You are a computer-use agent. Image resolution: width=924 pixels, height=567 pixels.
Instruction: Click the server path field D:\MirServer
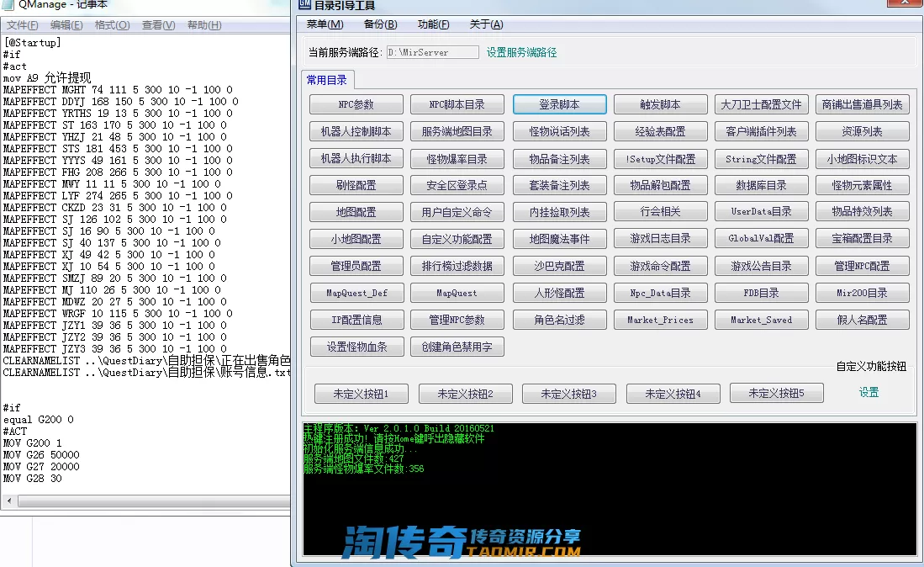pyautogui.click(x=432, y=52)
